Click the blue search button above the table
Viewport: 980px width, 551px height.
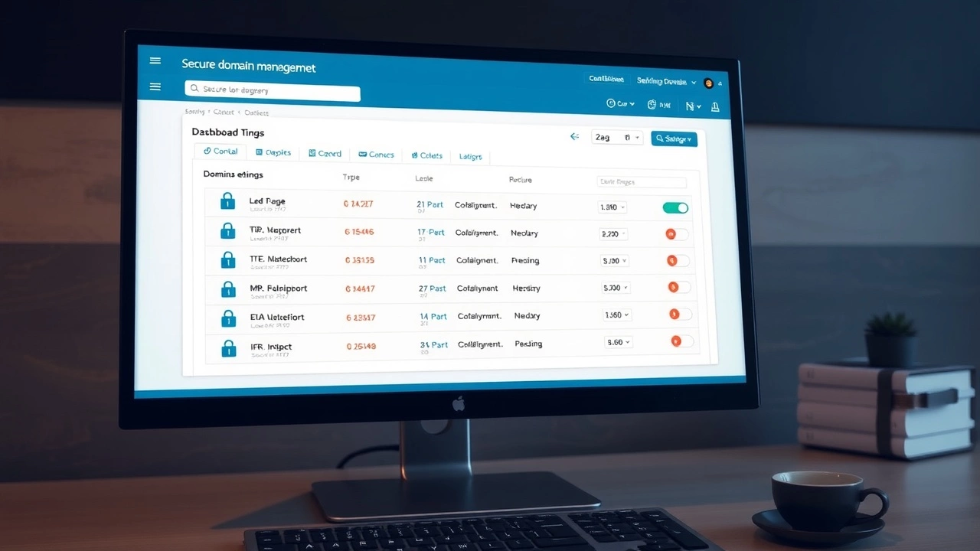tap(674, 139)
